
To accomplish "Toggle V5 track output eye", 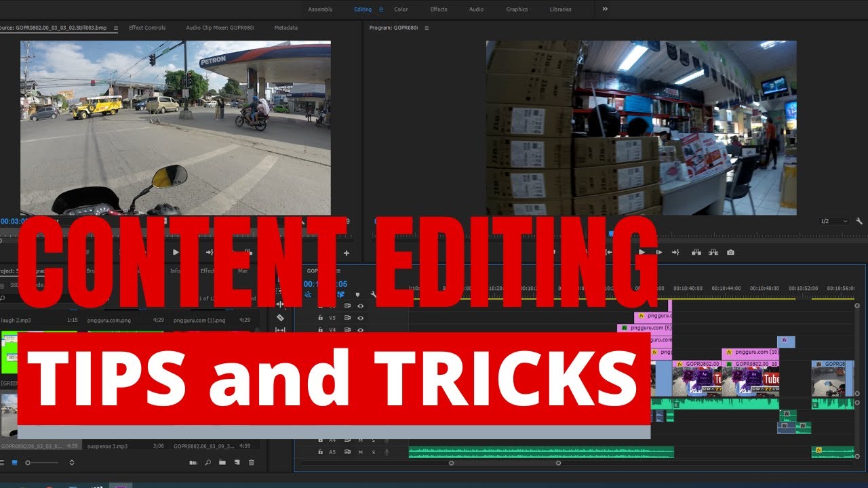I will 360,317.
